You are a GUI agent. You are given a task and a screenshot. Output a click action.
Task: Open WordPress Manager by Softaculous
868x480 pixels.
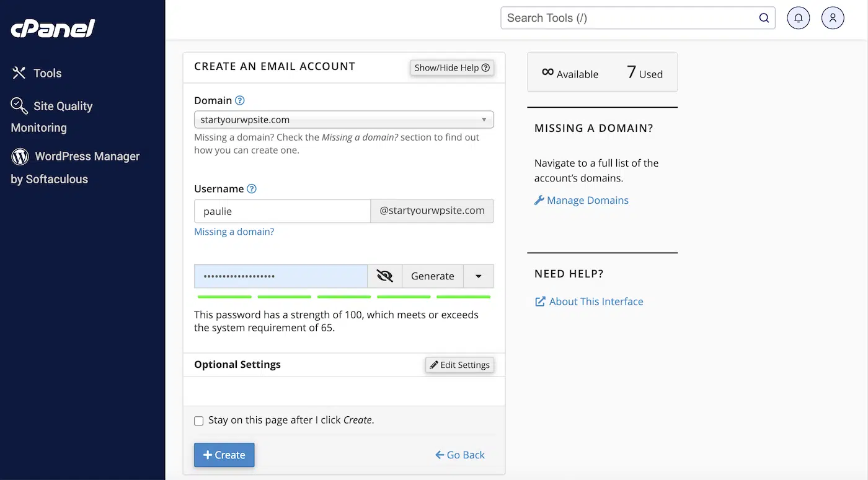click(76, 167)
